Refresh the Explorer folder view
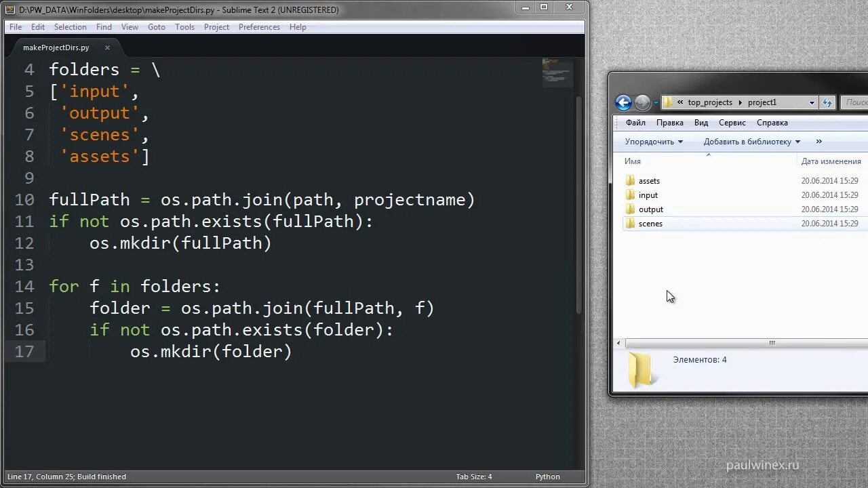Viewport: 868px width, 488px height. click(827, 103)
